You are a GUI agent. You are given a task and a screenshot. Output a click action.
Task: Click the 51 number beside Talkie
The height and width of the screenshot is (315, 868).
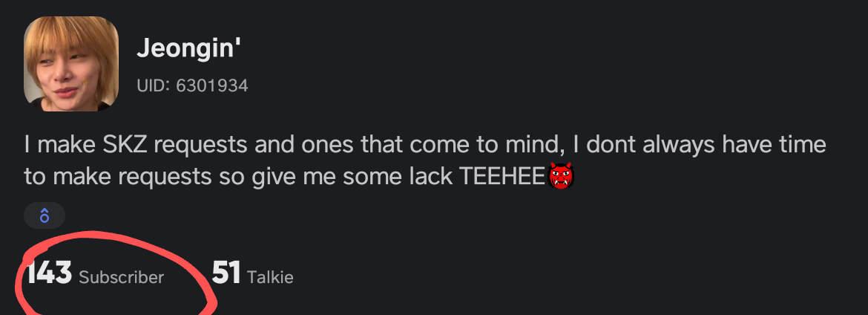(226, 274)
